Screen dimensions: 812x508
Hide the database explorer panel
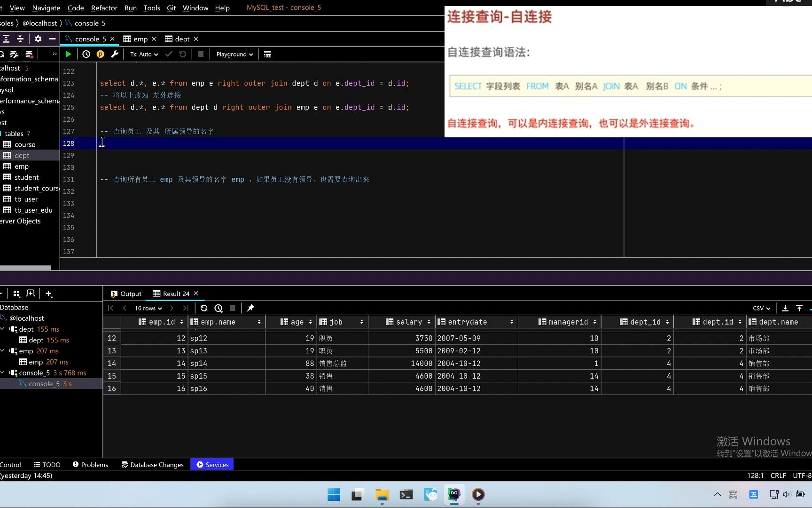coord(52,39)
